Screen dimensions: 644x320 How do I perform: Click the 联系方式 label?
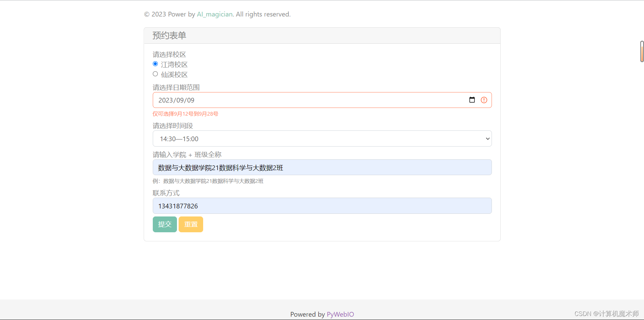click(x=166, y=193)
